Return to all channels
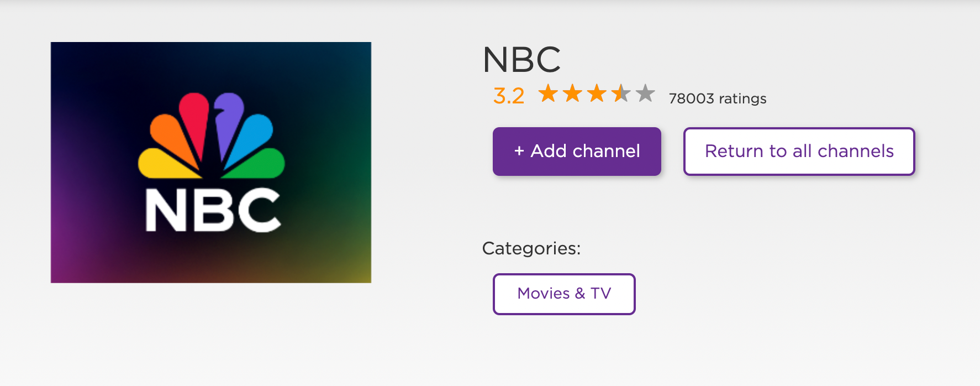Image resolution: width=980 pixels, height=386 pixels. tap(799, 151)
